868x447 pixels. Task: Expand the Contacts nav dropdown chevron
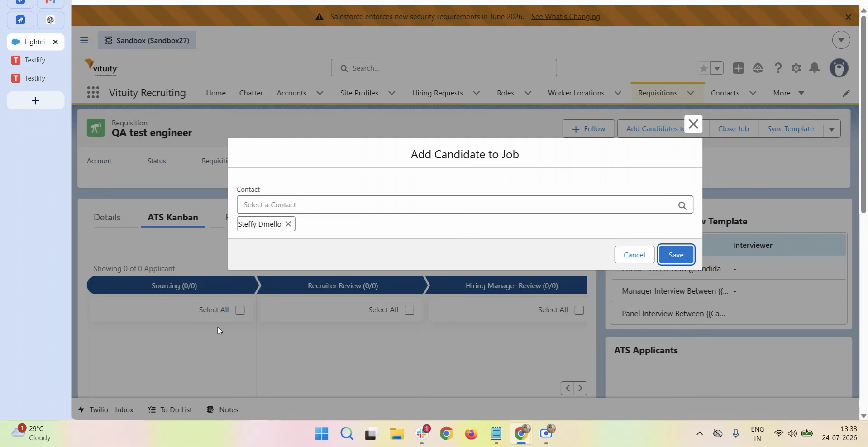(x=753, y=93)
